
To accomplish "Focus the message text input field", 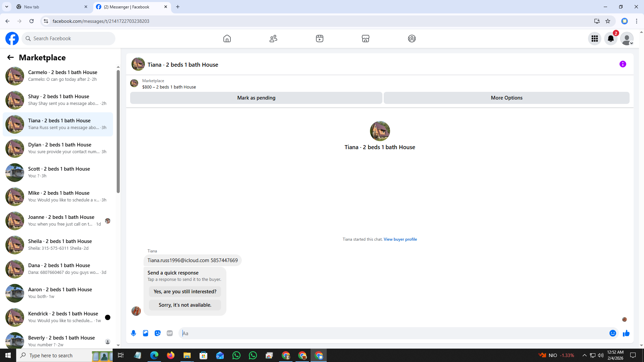I will pyautogui.click(x=392, y=333).
